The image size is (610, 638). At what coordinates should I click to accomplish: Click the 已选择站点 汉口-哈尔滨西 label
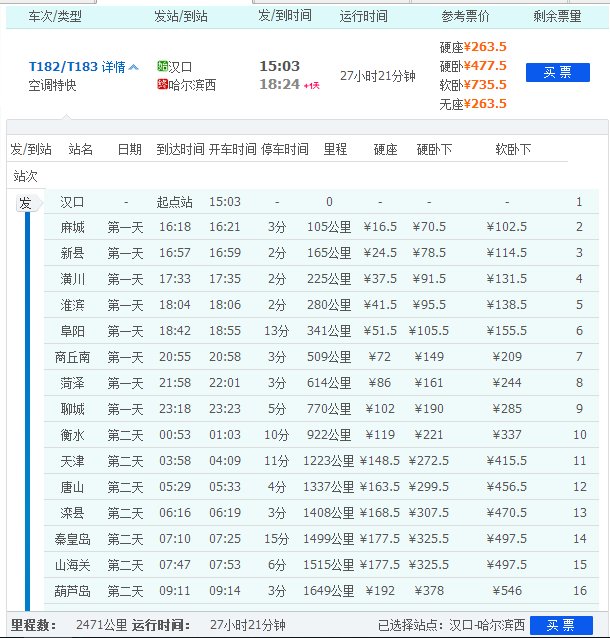pyautogui.click(x=451, y=625)
